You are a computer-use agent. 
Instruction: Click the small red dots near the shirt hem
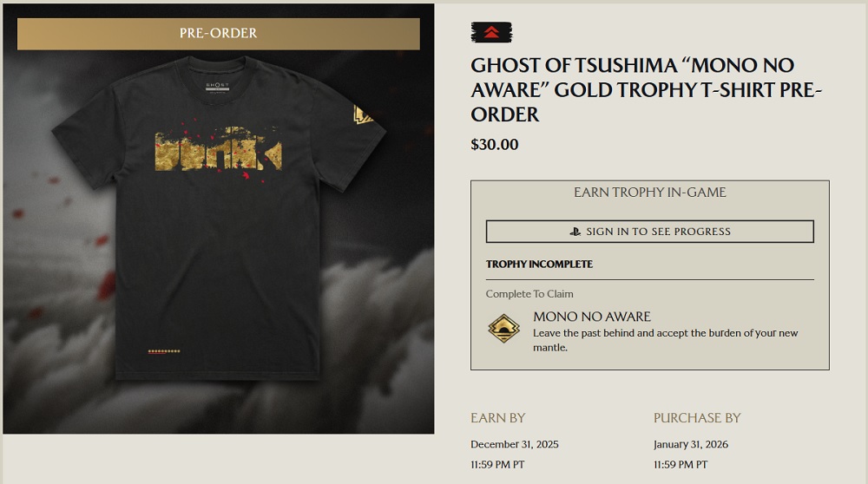coord(163,351)
